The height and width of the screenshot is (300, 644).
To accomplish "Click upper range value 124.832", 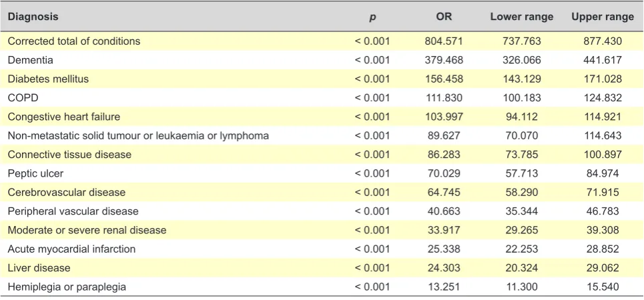I will [x=603, y=98].
